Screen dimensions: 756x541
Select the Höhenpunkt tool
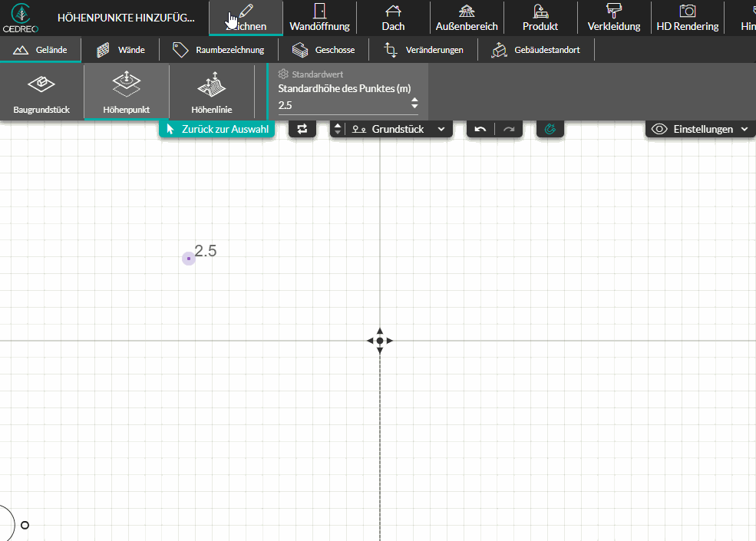[x=127, y=93]
